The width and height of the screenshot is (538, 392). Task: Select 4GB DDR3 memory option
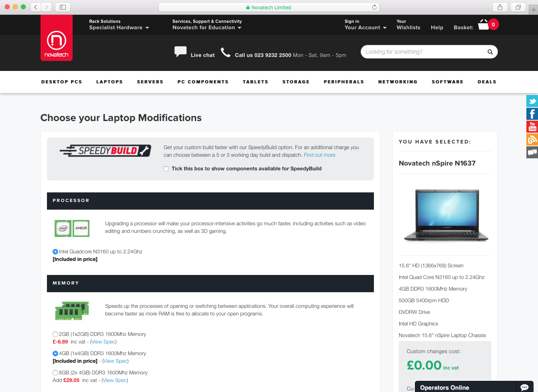click(x=55, y=354)
